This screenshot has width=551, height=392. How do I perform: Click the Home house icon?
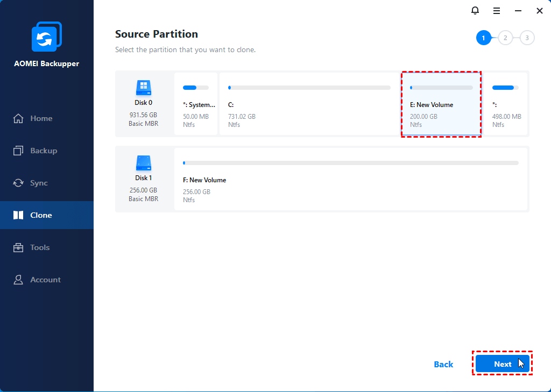click(x=19, y=118)
